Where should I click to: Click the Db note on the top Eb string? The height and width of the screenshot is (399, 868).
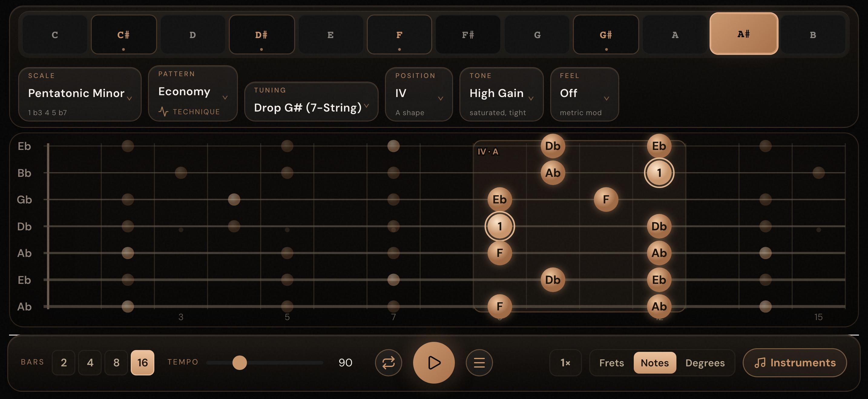(x=553, y=146)
